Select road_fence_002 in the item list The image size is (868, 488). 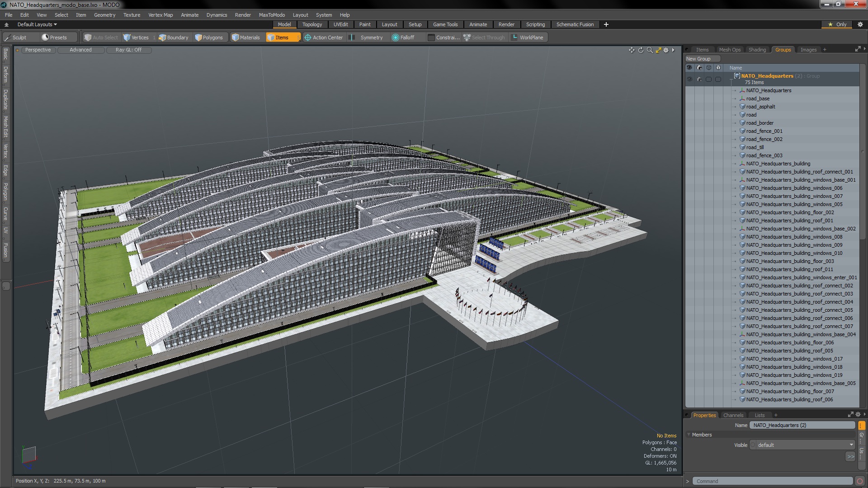[x=764, y=139]
